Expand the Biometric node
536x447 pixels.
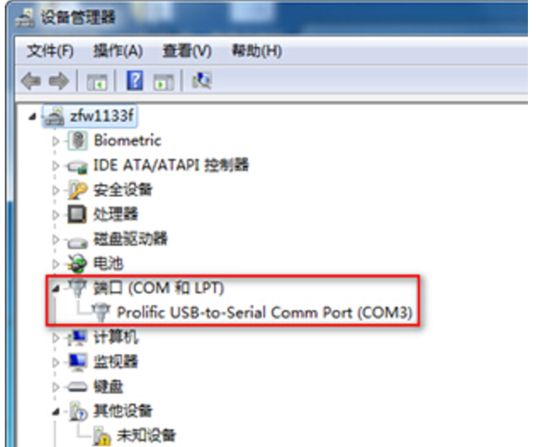[56, 141]
